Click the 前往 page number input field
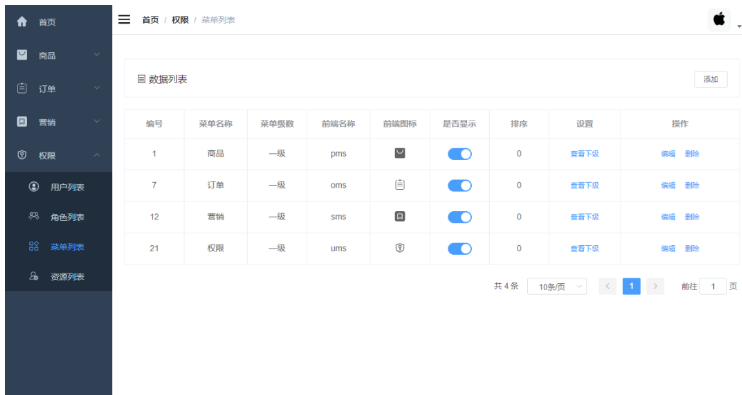742x395 pixels. coord(713,286)
